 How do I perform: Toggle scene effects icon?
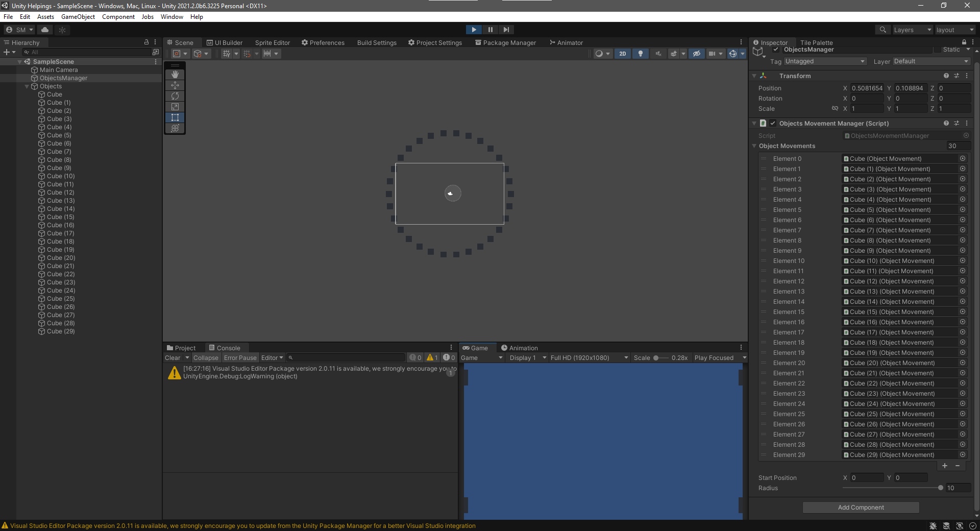coord(674,54)
